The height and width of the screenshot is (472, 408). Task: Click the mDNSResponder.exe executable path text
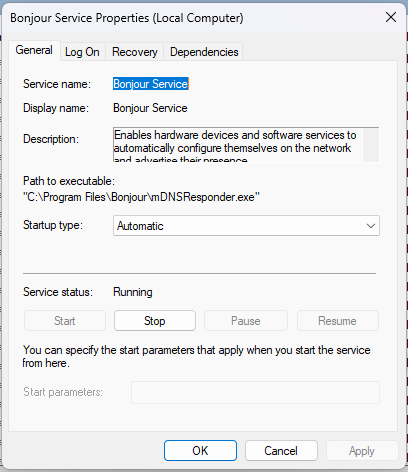141,197
